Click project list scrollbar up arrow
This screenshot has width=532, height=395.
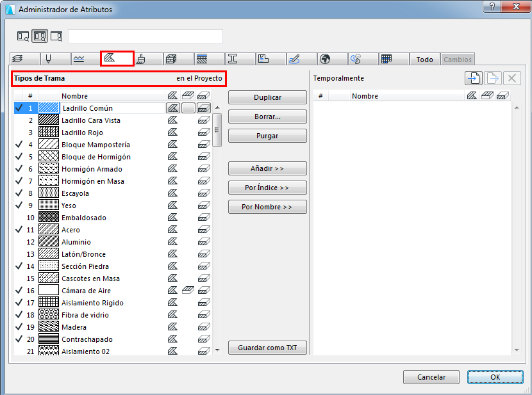(217, 108)
